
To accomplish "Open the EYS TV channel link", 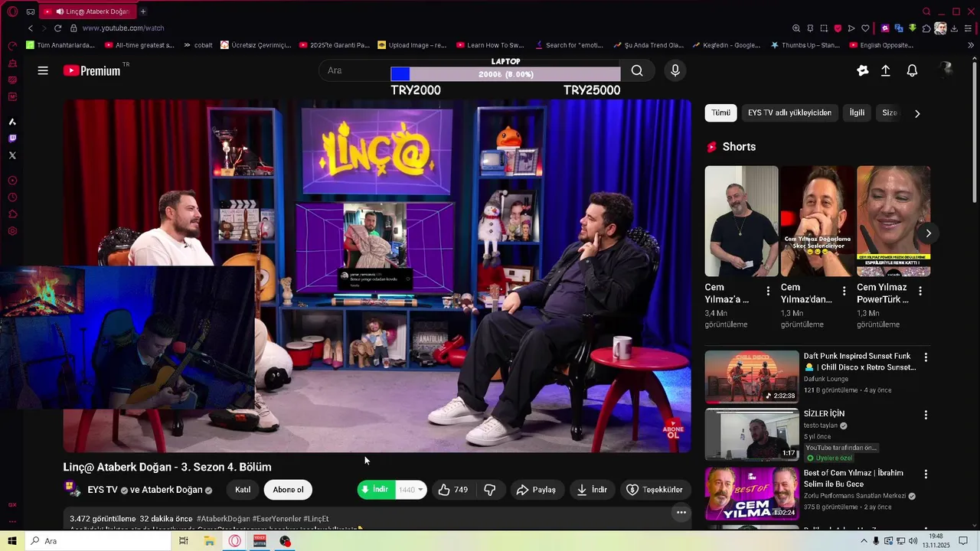I will coord(103,490).
